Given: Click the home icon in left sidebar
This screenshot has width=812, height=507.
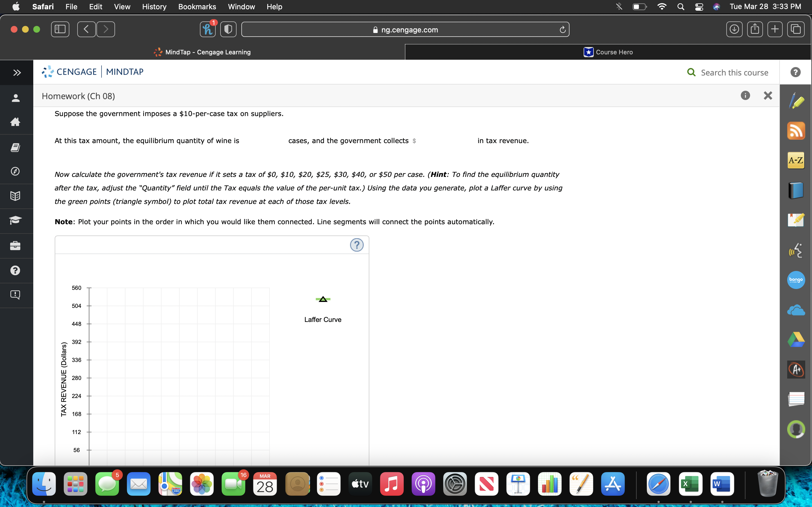Looking at the screenshot, I should pos(16,122).
